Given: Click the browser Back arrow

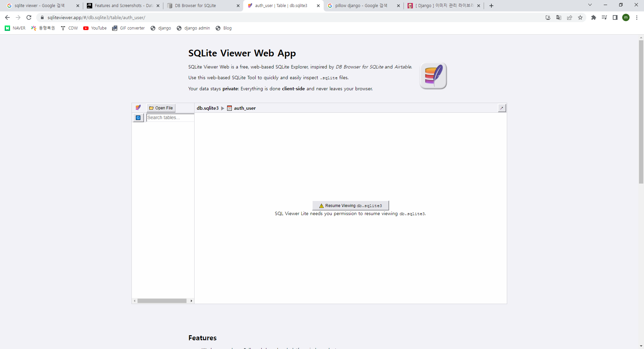Looking at the screenshot, I should coord(7,17).
